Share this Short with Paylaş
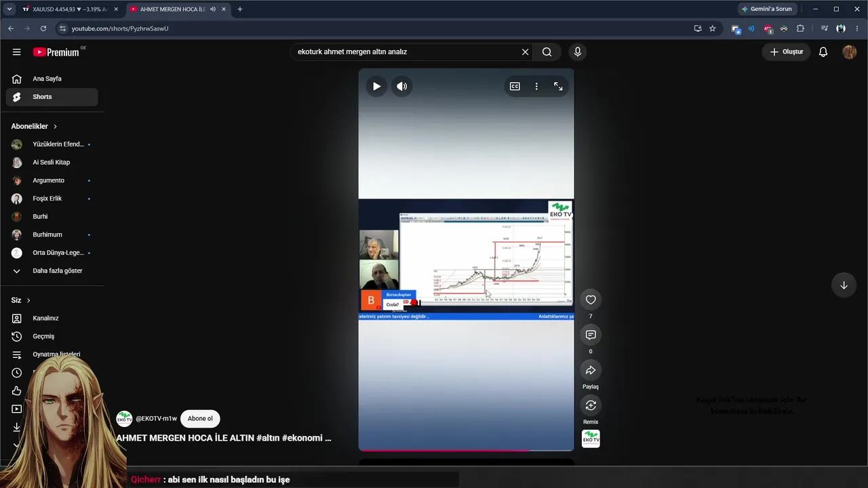 [591, 370]
